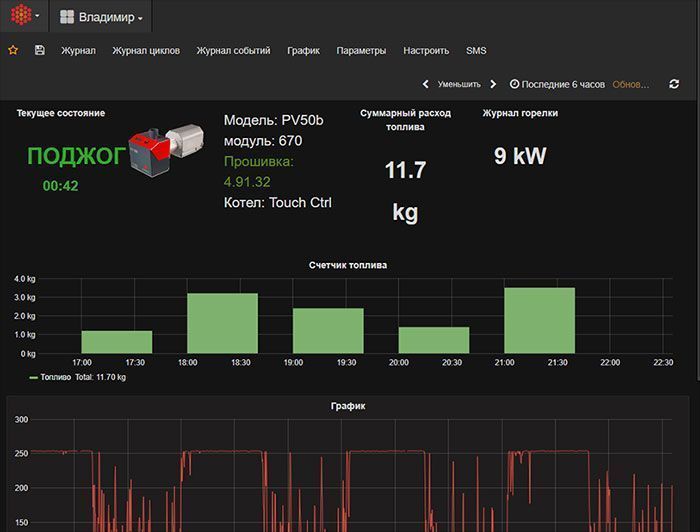Screen dimensions: 700x532
Task: Open the Grafana logo main menu
Action: tap(24, 16)
